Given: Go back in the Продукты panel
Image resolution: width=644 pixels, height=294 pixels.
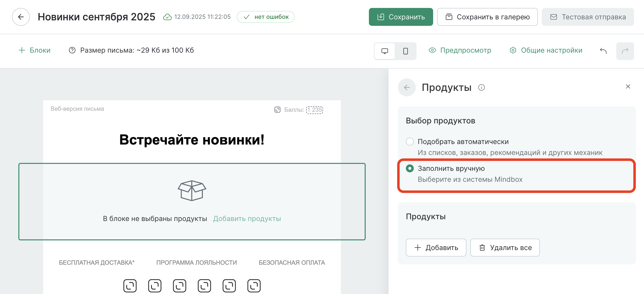Looking at the screenshot, I should tap(407, 87).
